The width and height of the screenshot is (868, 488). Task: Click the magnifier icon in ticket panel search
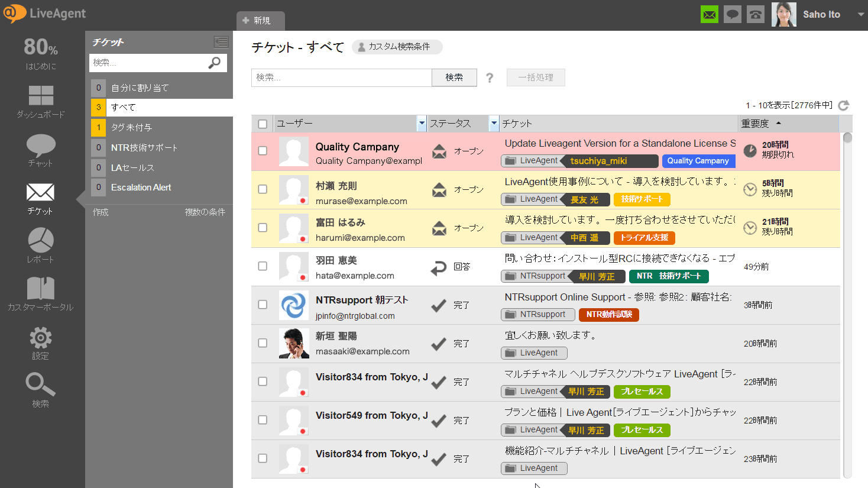215,63
